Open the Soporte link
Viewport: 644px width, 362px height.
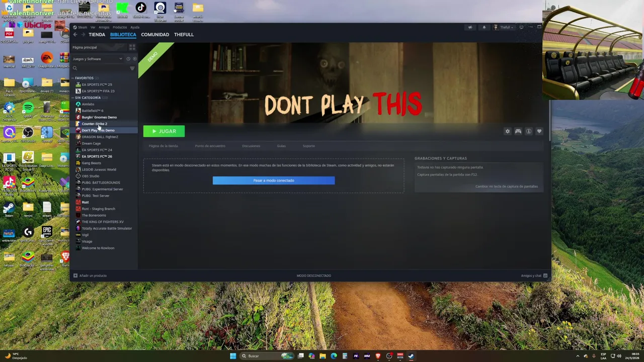(x=309, y=146)
